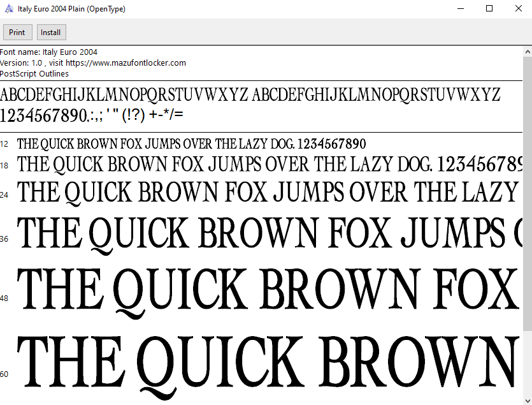This screenshot has width=532, height=405.
Task: Select the 18 point size label
Action: (4, 165)
